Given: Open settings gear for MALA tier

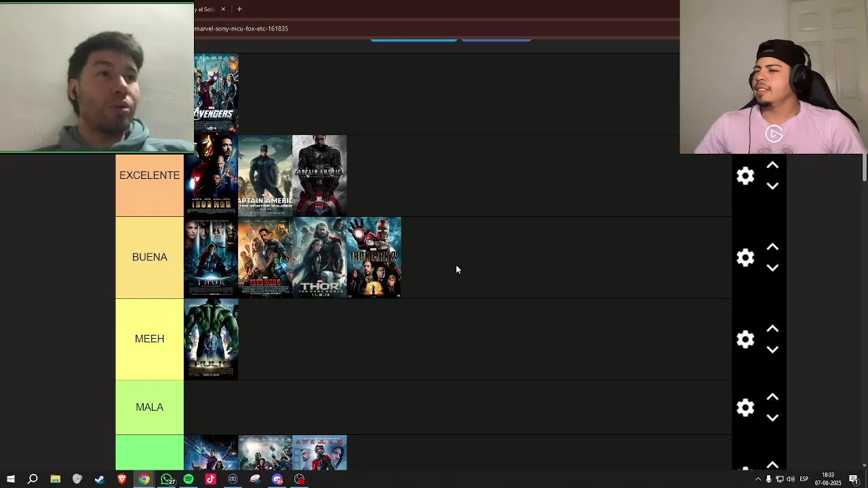Looking at the screenshot, I should 745,407.
